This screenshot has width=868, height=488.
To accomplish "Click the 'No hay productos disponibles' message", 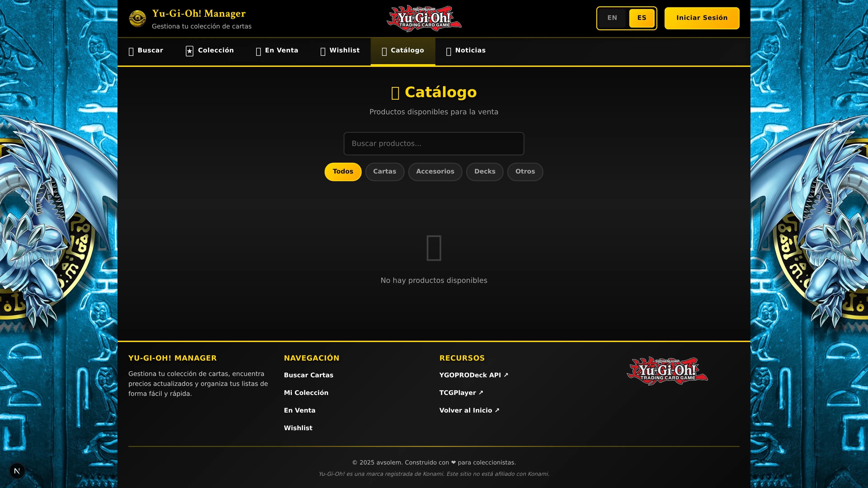I will 434,281.
